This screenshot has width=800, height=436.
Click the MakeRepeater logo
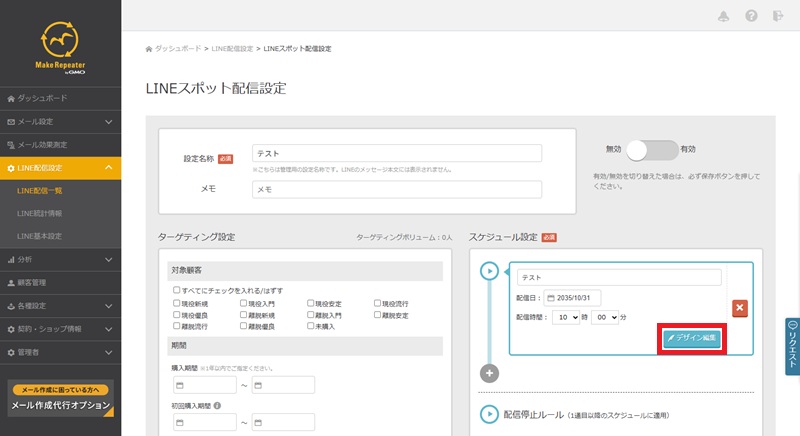tap(60, 48)
